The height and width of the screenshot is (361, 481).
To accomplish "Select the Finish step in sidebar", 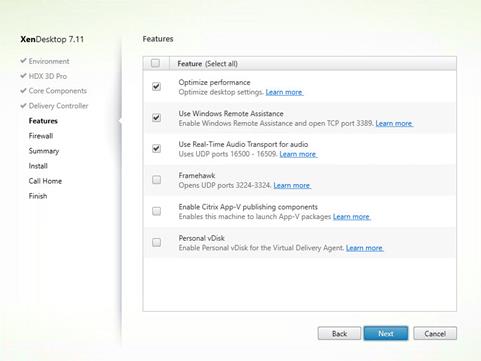I will [x=38, y=196].
